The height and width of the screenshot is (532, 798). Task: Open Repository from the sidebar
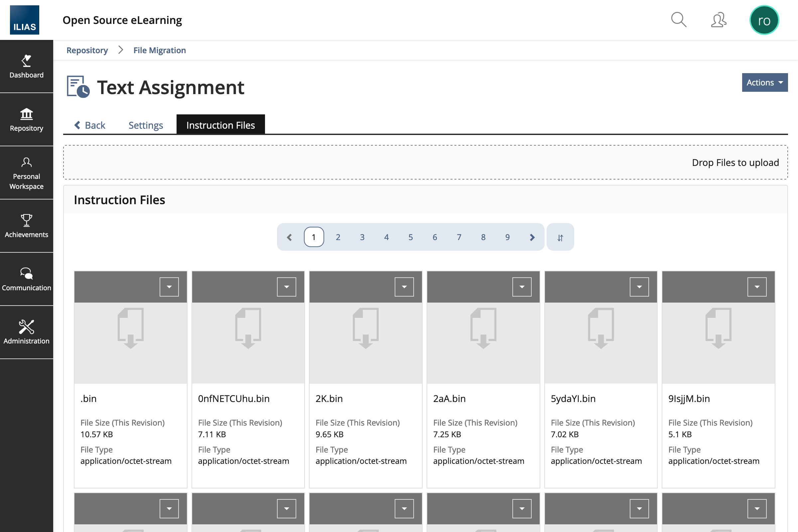tap(27, 119)
